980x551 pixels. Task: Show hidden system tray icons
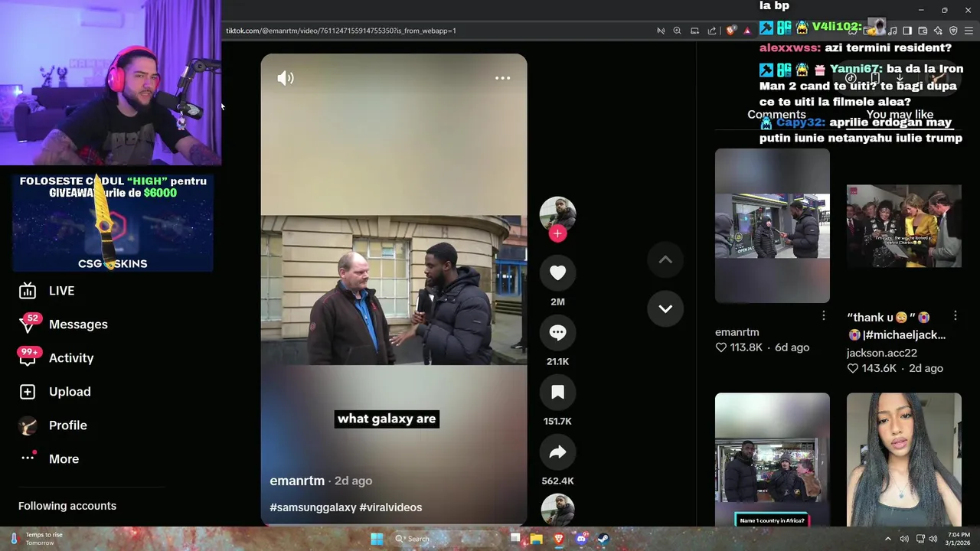click(x=888, y=539)
